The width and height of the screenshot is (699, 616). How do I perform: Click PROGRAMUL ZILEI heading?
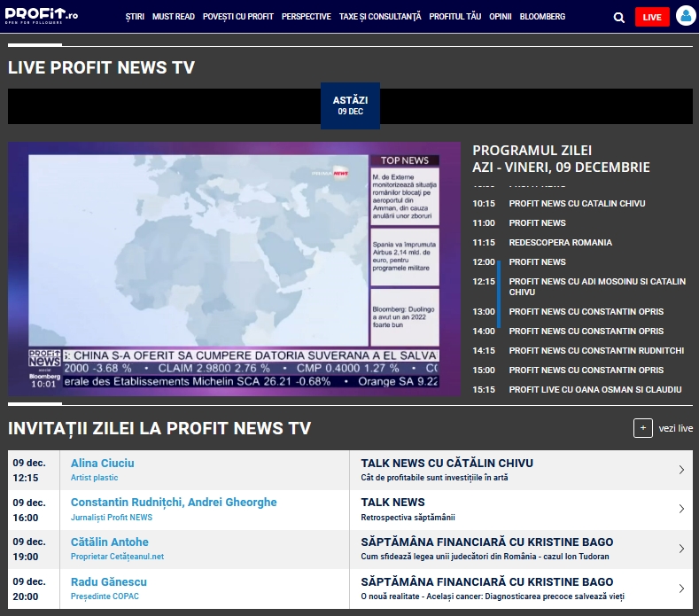click(532, 151)
